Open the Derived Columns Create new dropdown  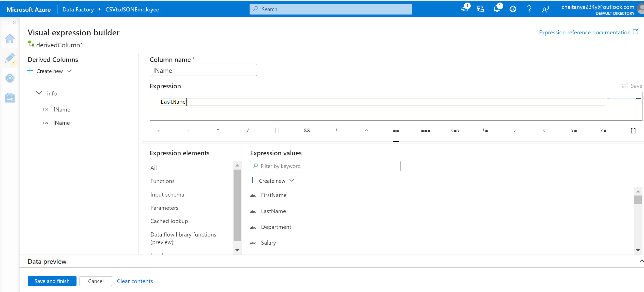pos(50,71)
